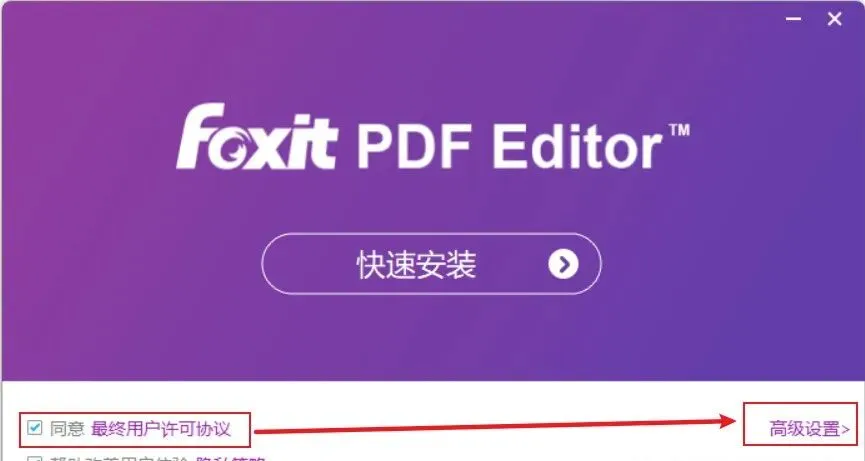Click the white arrow circle in 快速安装
Image resolution: width=865 pixels, height=461 pixels.
563,264
